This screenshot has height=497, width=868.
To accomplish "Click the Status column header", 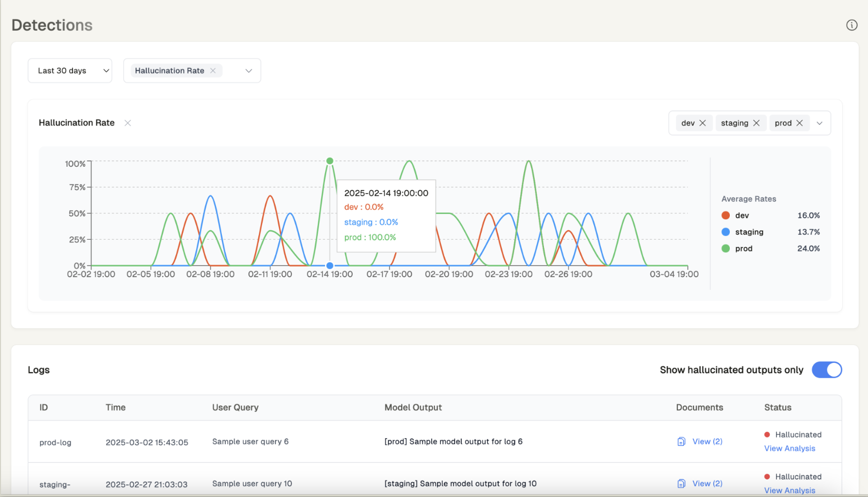I will (x=778, y=408).
